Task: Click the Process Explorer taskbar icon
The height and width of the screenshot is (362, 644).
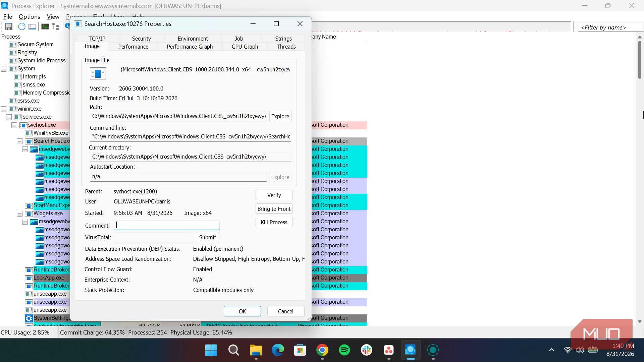Action: tap(411, 350)
